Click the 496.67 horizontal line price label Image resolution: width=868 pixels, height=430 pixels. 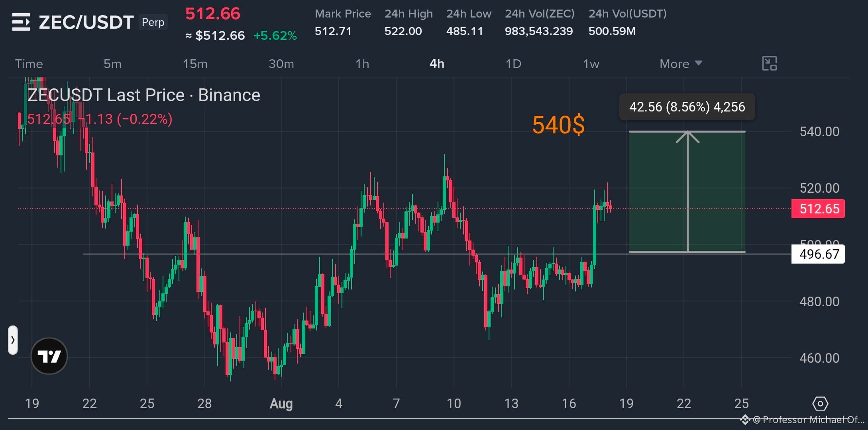click(818, 254)
